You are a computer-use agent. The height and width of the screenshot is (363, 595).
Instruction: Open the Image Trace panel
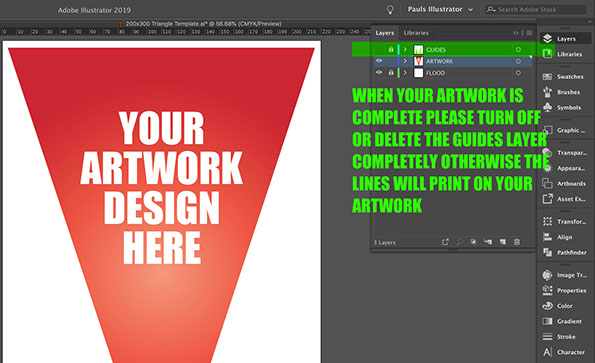tap(565, 275)
